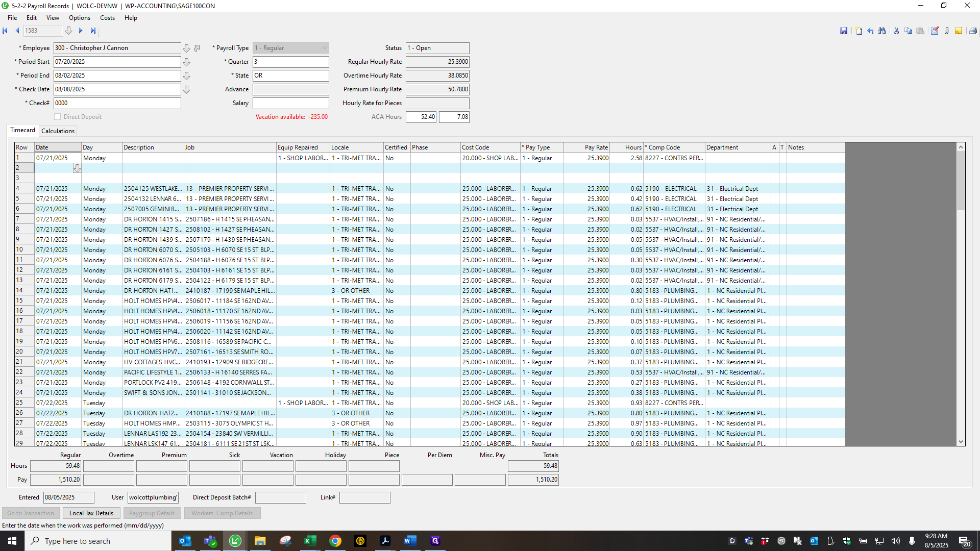The width and height of the screenshot is (980, 551).
Task: Click the Paste clipboard icon
Action: [x=920, y=31]
